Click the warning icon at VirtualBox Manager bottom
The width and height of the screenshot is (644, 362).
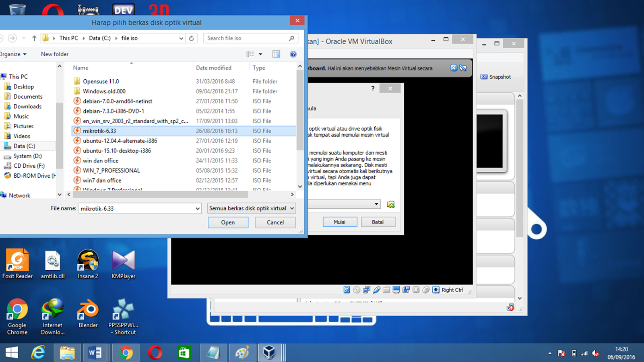510,308
